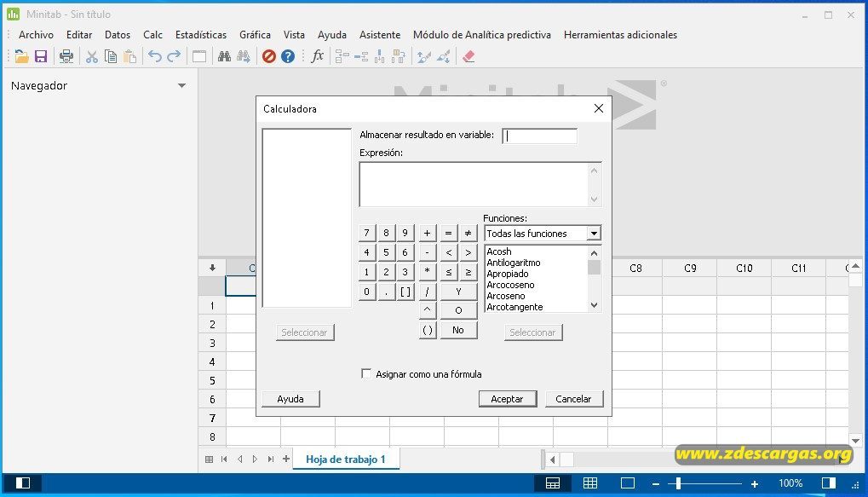Save the project with the diskette icon
The width and height of the screenshot is (868, 497).
(x=41, y=56)
